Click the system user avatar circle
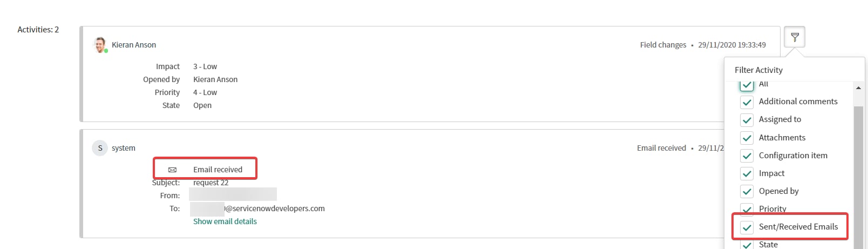This screenshot has width=868, height=249. pos(100,148)
